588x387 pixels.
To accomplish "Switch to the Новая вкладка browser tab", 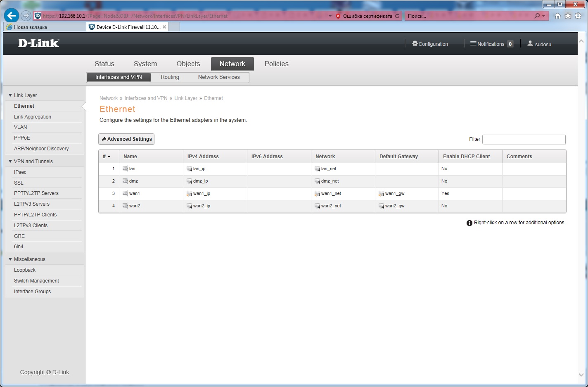I will (x=45, y=27).
